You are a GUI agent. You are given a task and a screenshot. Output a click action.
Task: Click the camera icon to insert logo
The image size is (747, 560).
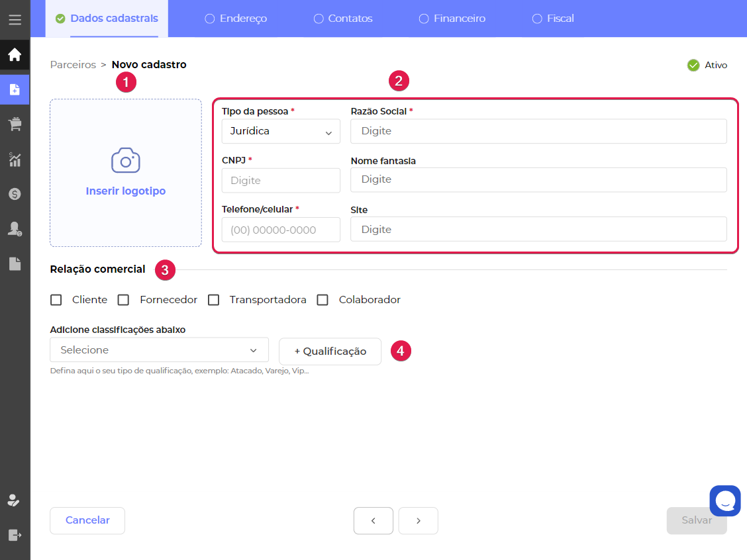click(125, 161)
